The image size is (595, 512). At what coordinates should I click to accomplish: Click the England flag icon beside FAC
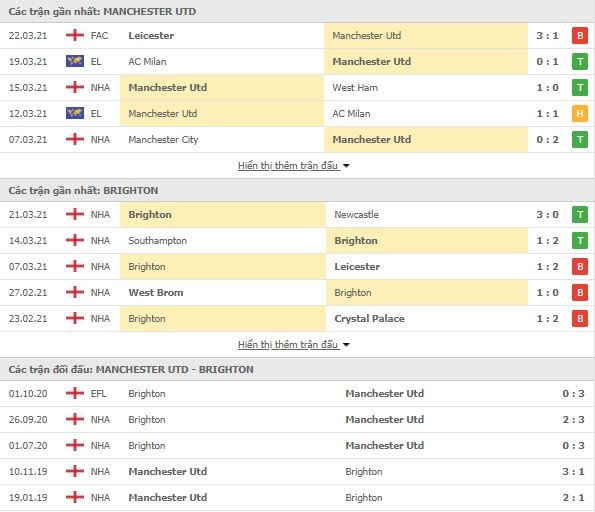75,35
